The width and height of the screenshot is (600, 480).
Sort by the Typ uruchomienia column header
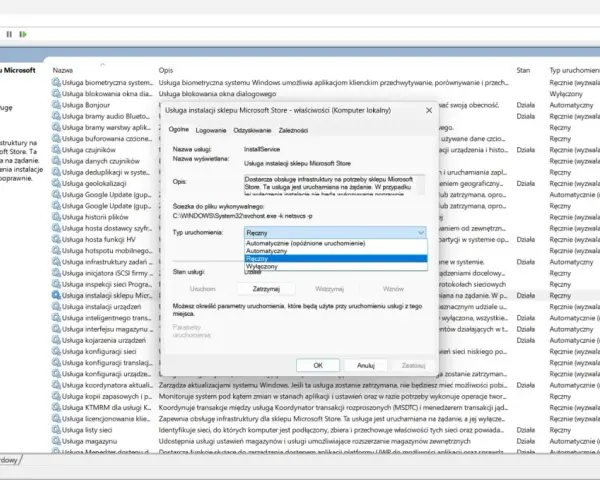574,70
